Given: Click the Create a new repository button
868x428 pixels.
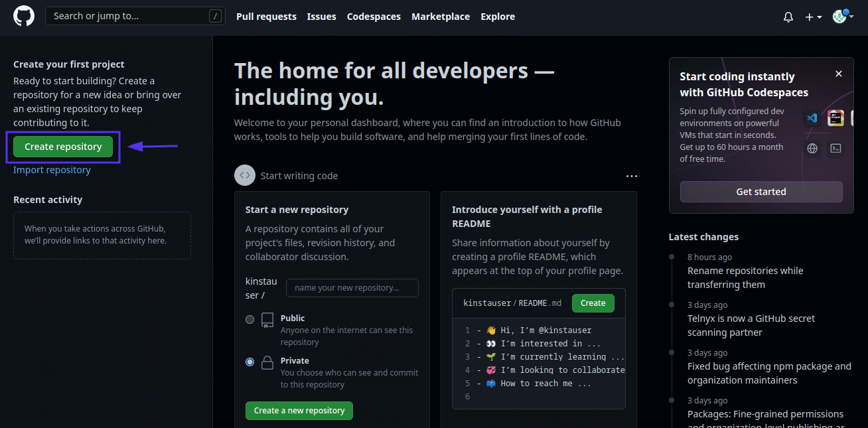Looking at the screenshot, I should 299,411.
